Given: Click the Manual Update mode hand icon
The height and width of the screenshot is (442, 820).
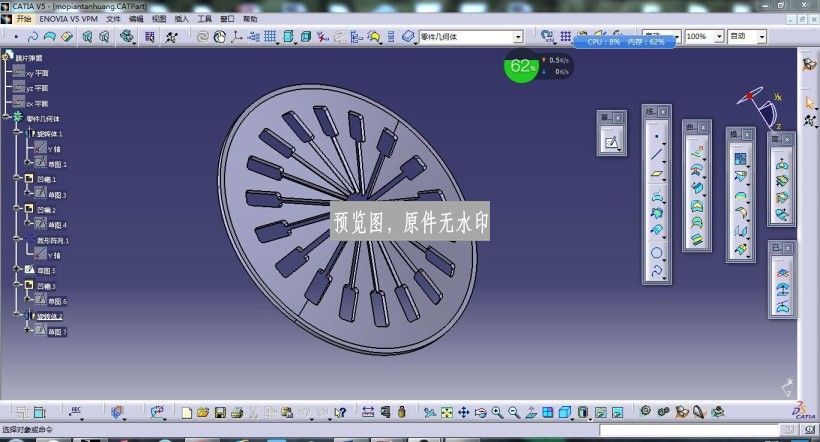Looking at the screenshot, I should pos(220,37).
